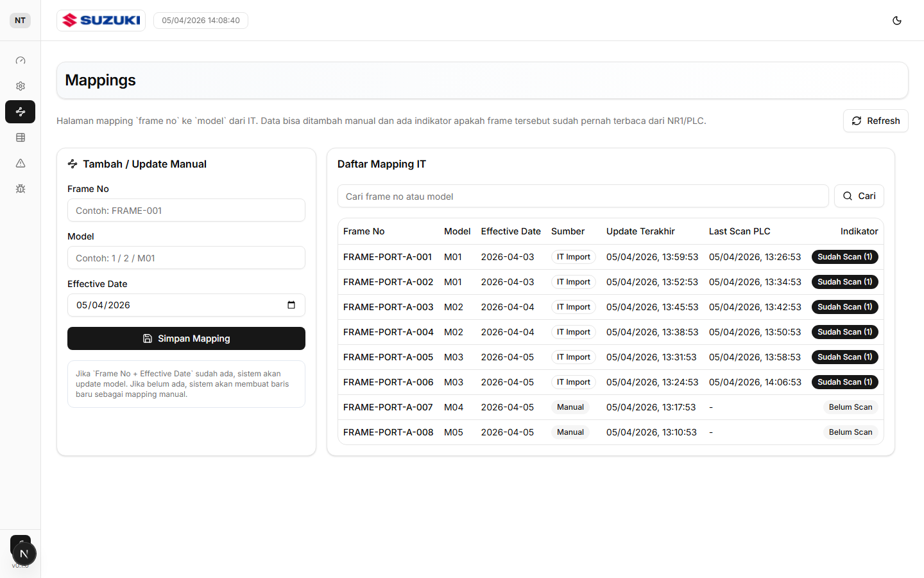The height and width of the screenshot is (578, 924).
Task: Click Belum Scan badge for FRAME-PORT-A-007
Action: [x=850, y=407]
